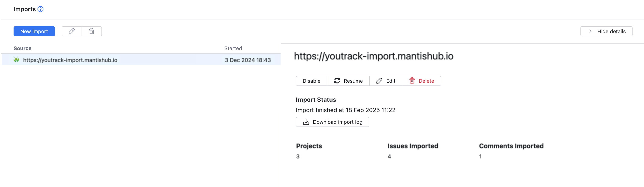Click the large mantishub URL heading in details
This screenshot has width=644, height=187.
pyautogui.click(x=373, y=56)
